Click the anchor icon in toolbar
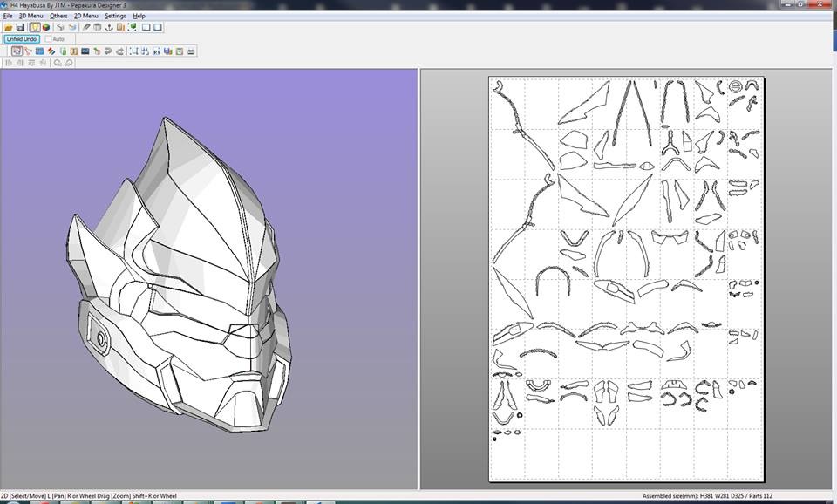The width and height of the screenshot is (837, 504). coord(109,27)
